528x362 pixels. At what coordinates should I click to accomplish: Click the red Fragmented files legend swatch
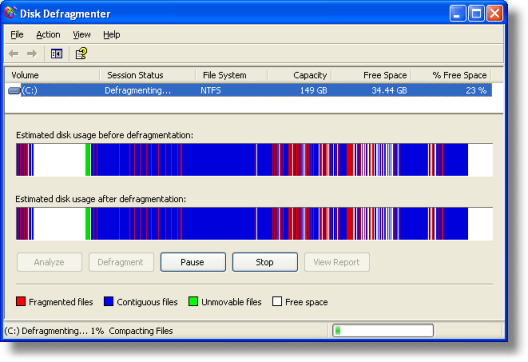click(x=21, y=301)
